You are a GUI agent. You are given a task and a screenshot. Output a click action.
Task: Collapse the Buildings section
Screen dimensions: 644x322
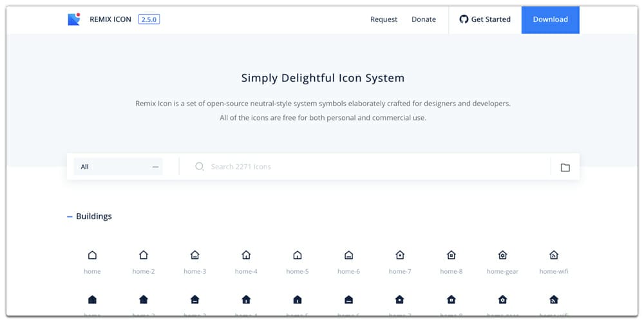pos(70,217)
